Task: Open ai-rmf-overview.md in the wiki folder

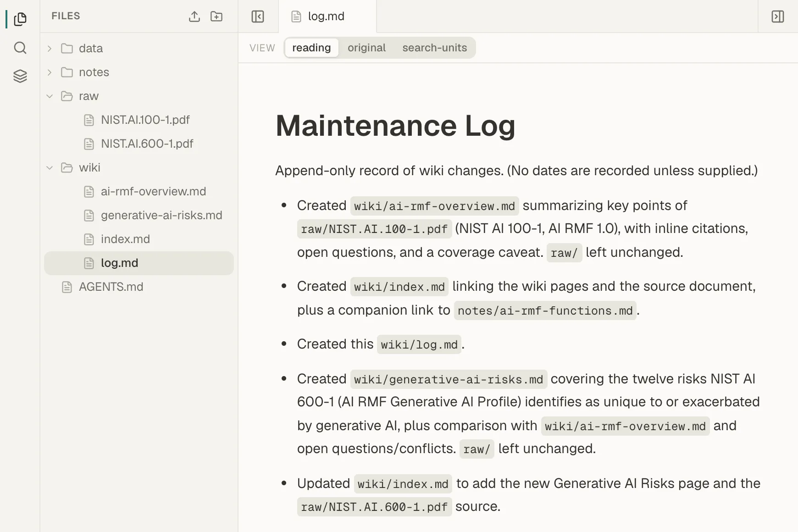Action: (x=139, y=192)
